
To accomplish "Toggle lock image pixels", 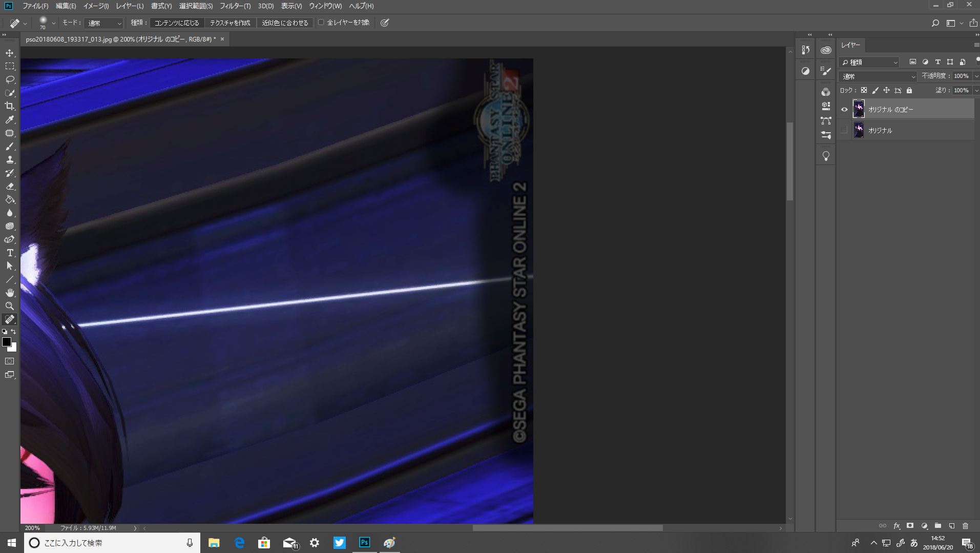I will [x=875, y=90].
